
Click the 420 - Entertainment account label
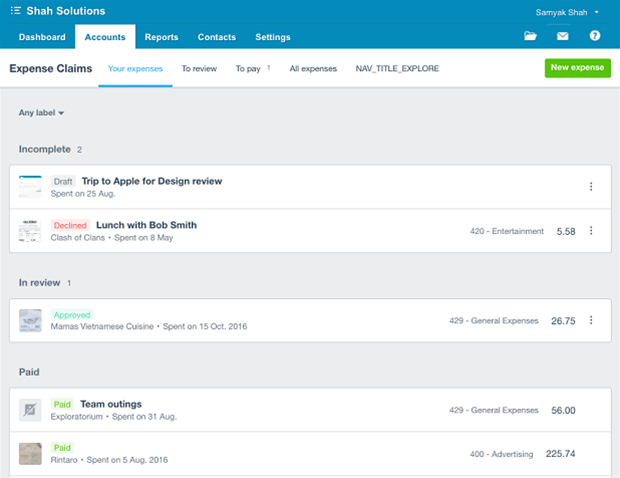pos(507,231)
